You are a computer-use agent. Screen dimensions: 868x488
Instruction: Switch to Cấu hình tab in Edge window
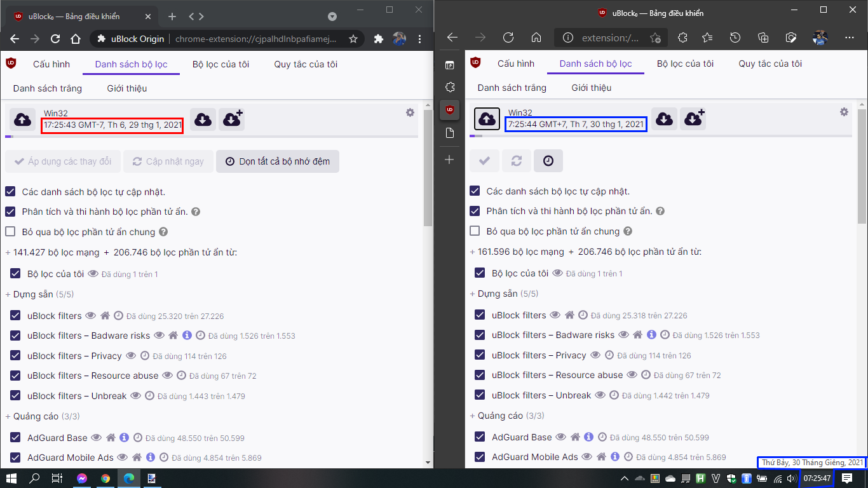[516, 64]
